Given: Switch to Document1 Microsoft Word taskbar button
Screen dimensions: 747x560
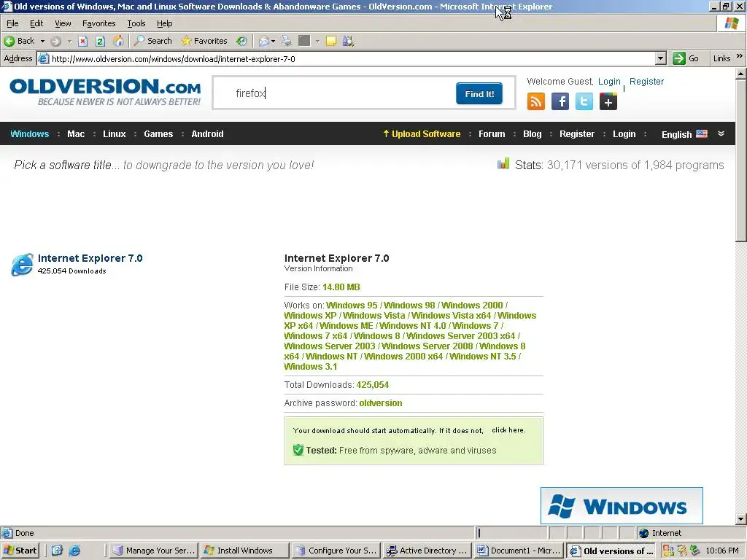Looking at the screenshot, I should 519,551.
